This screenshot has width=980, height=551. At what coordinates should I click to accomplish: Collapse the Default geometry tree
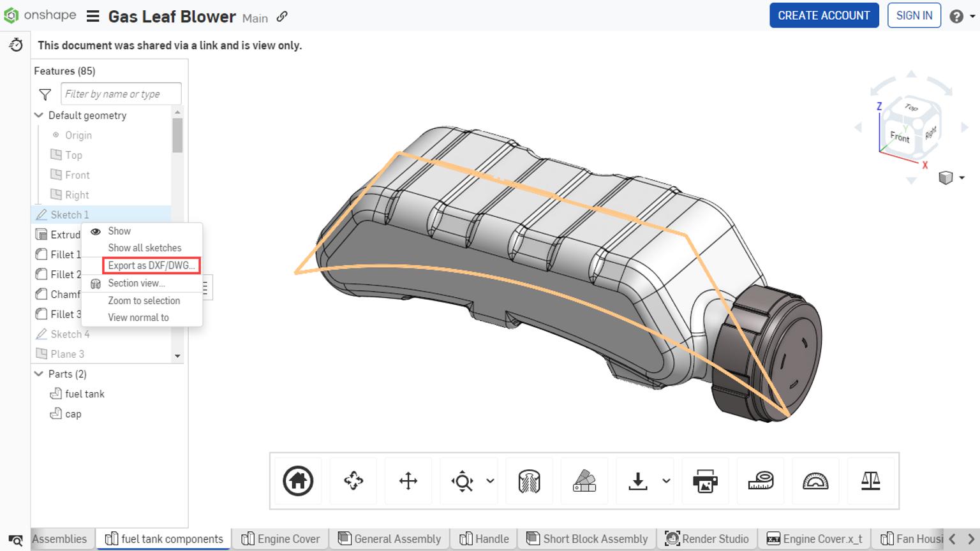tap(39, 115)
